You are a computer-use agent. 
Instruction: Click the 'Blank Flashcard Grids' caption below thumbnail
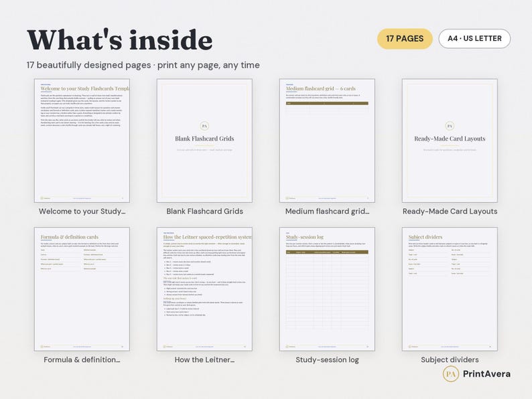[204, 211]
